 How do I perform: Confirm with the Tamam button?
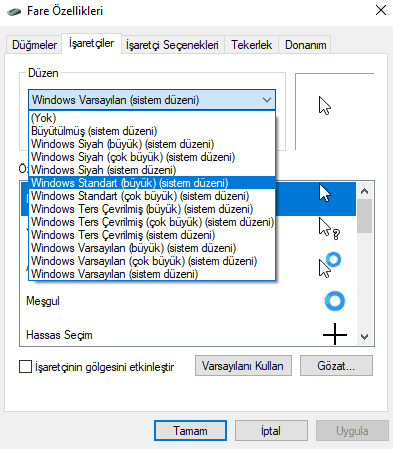[x=190, y=430]
